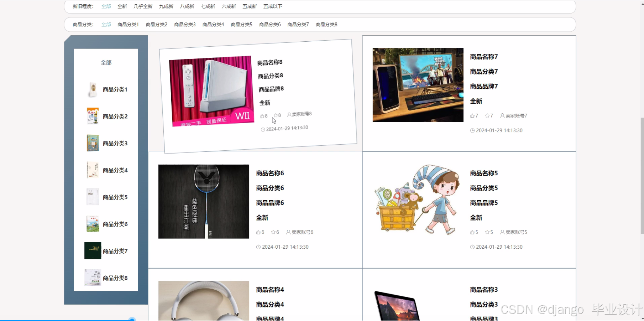644x321 pixels.
Task: Choose 商品分类6 in the top filter bar
Action: pos(270,25)
